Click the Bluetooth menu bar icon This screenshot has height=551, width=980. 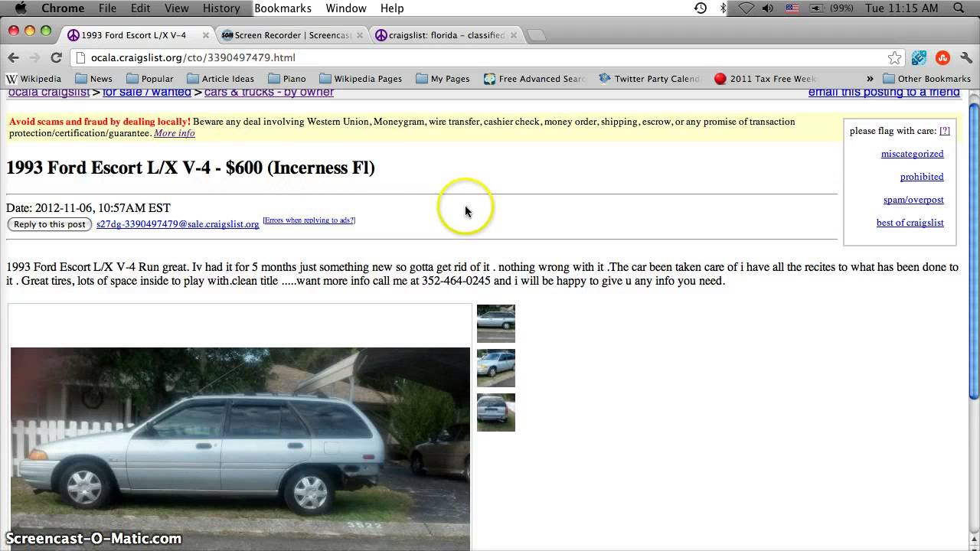coord(723,8)
